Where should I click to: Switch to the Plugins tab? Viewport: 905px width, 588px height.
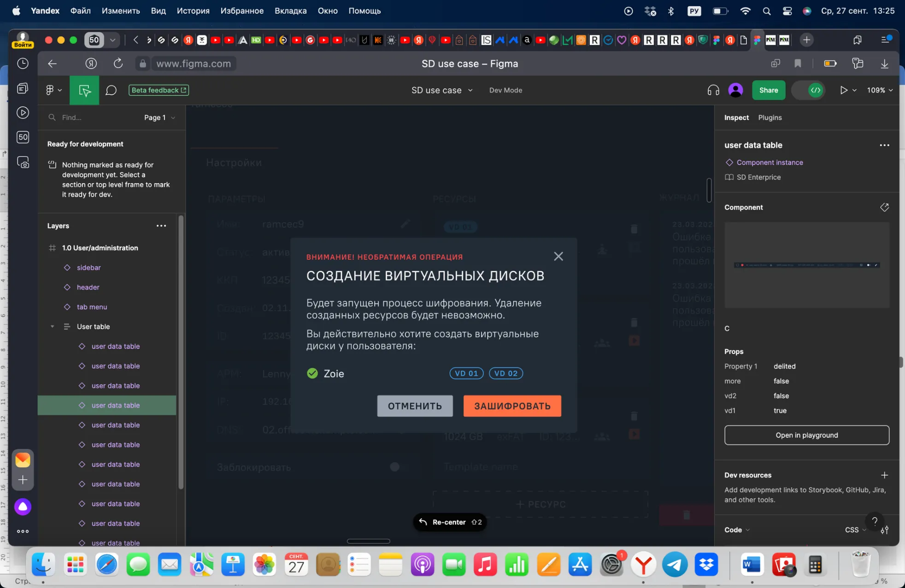coord(770,117)
